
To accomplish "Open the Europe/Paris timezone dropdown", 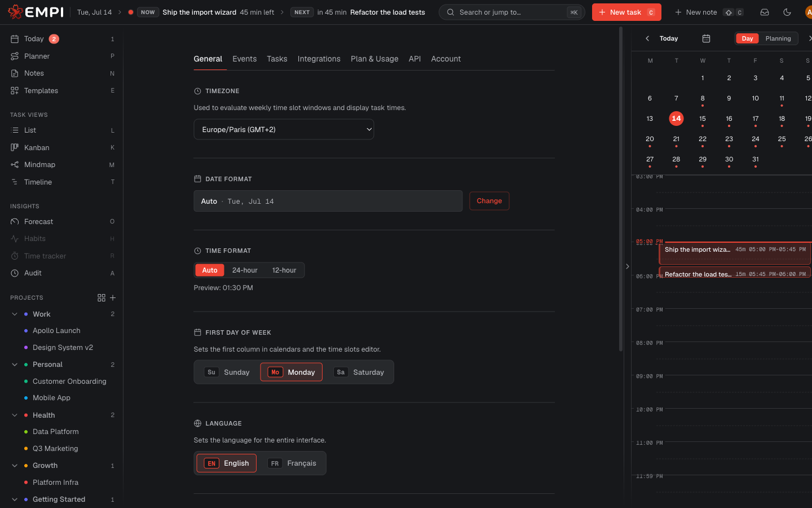I will pos(284,129).
